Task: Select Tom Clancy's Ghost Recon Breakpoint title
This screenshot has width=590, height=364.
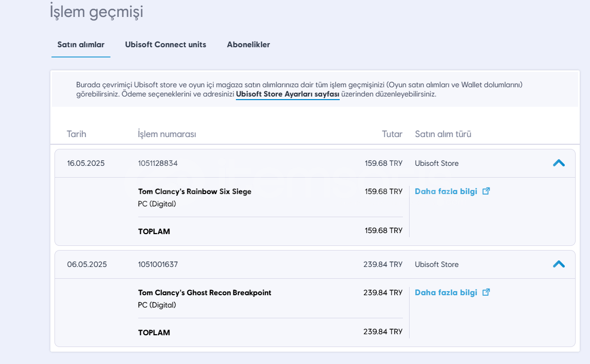Action: (205, 293)
